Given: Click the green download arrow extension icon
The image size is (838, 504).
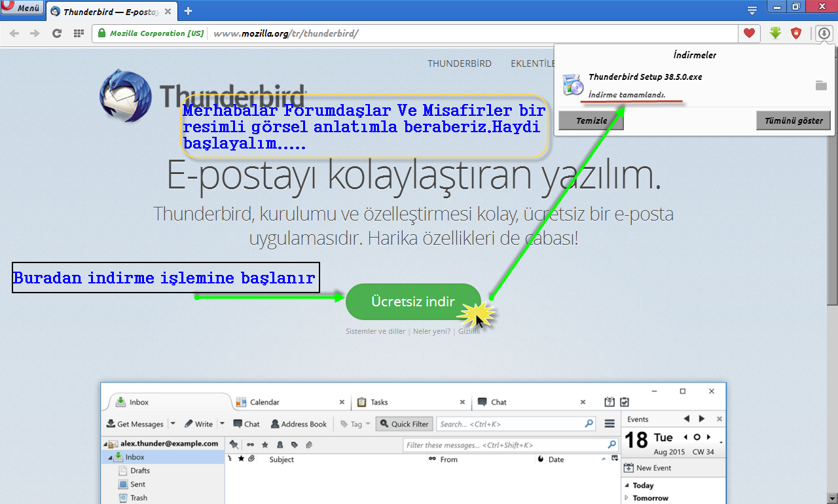Looking at the screenshot, I should tap(776, 33).
